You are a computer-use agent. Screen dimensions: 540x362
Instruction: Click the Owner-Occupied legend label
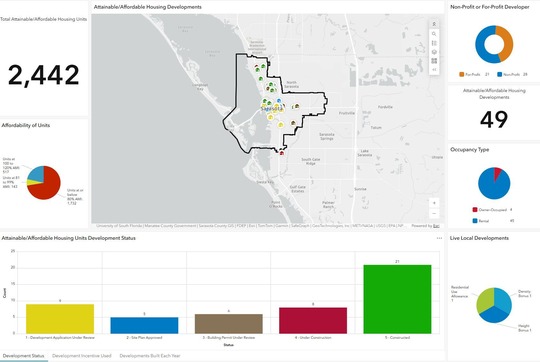(x=492, y=209)
